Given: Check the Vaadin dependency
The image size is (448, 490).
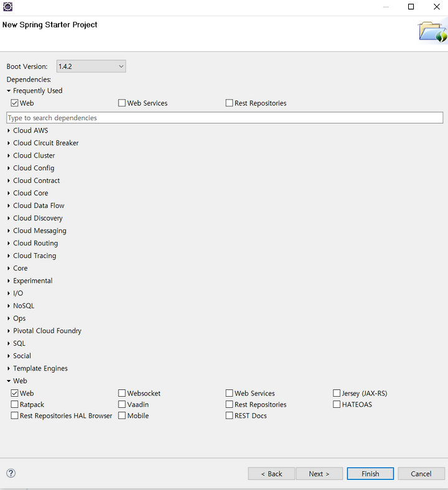Looking at the screenshot, I should 121,404.
